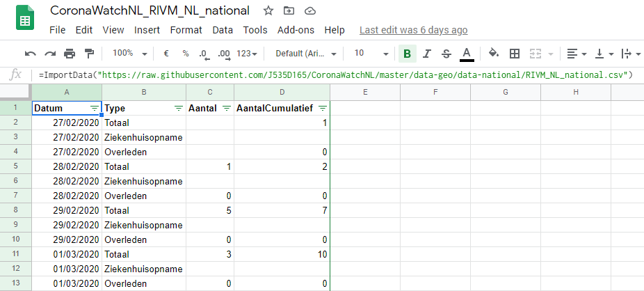Image resolution: width=644 pixels, height=291 pixels.
Task: Click the move to folder icon
Action: [289, 11]
